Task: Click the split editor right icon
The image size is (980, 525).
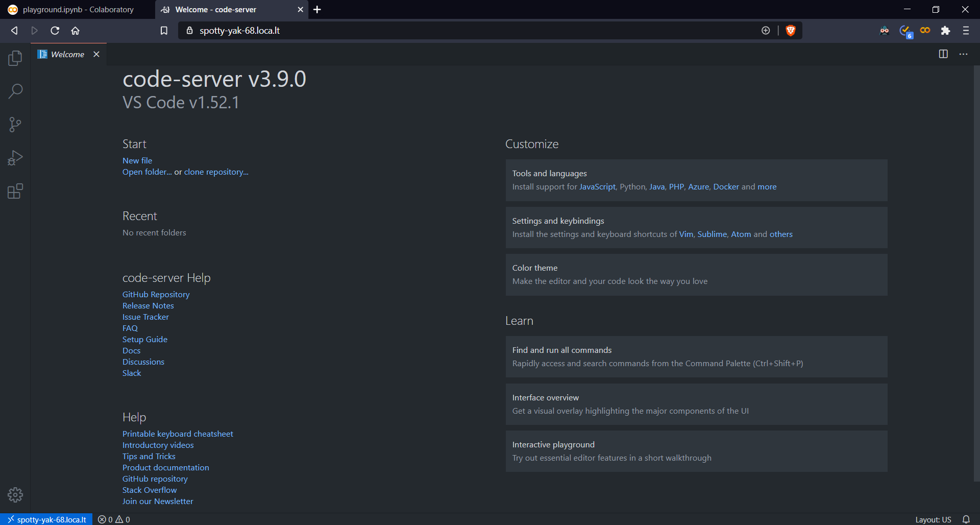Action: [943, 54]
